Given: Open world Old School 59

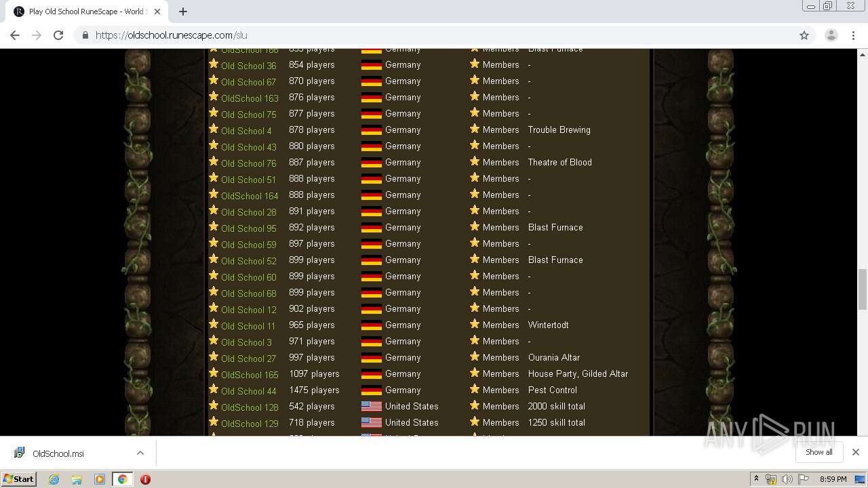Looking at the screenshot, I should pyautogui.click(x=248, y=245).
